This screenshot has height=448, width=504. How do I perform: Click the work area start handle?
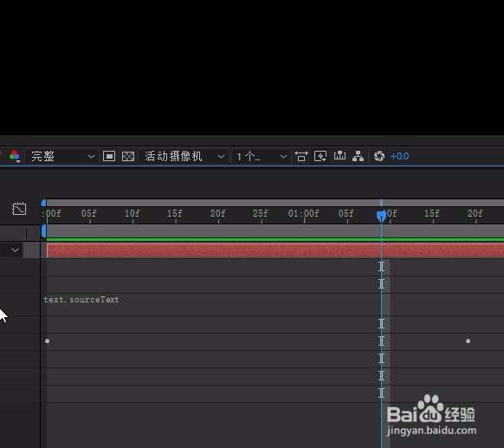[43, 231]
